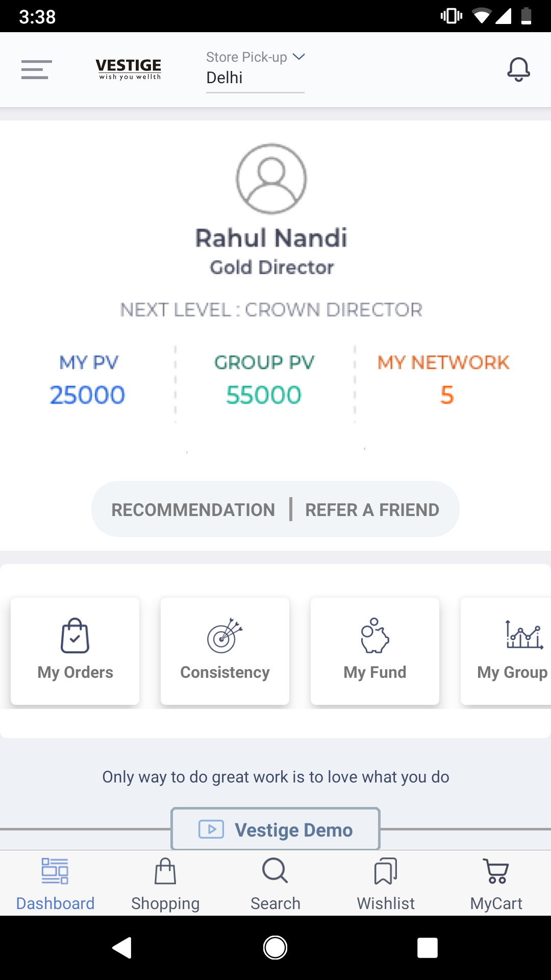Open the Consistency target card

(x=224, y=651)
